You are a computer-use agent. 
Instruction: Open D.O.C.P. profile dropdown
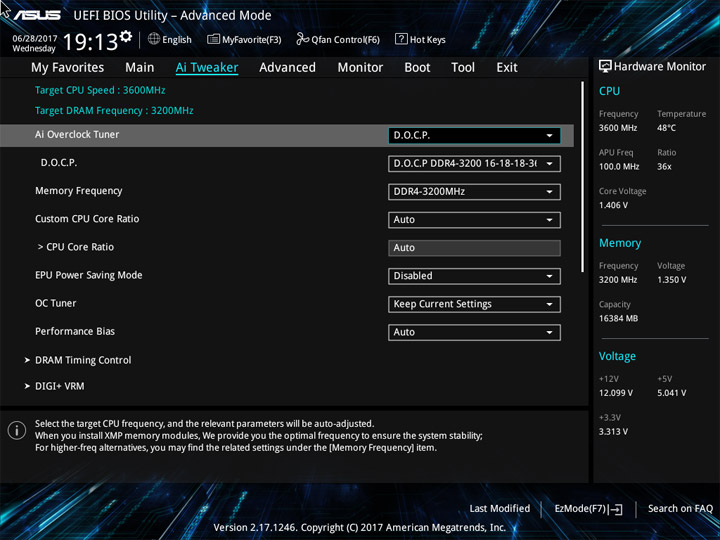coord(474,164)
